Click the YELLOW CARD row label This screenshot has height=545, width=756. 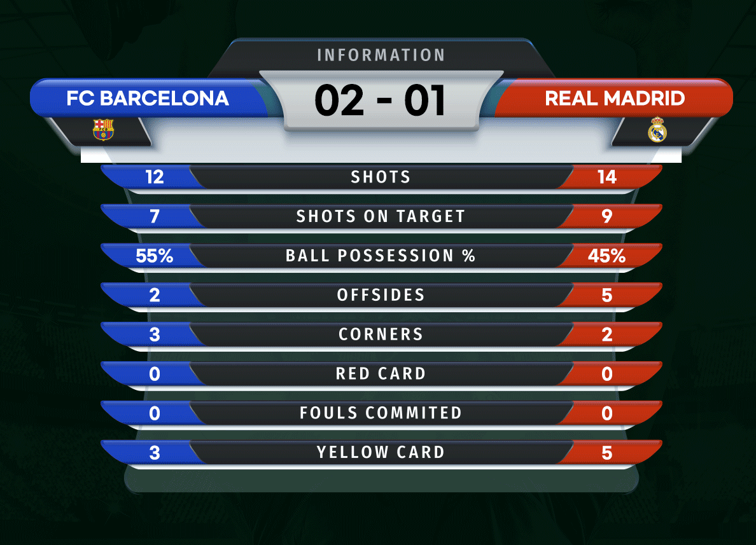(x=381, y=453)
